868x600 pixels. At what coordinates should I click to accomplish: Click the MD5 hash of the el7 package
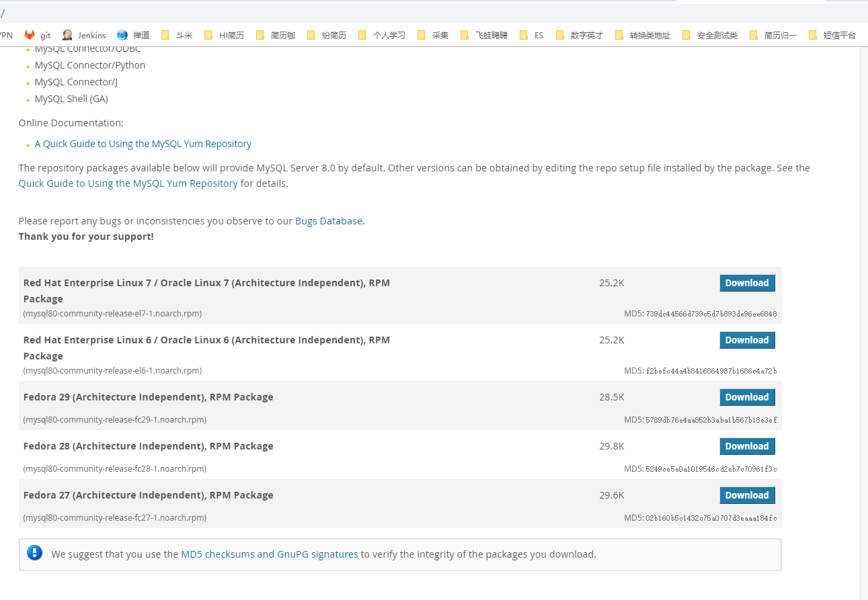pos(711,314)
